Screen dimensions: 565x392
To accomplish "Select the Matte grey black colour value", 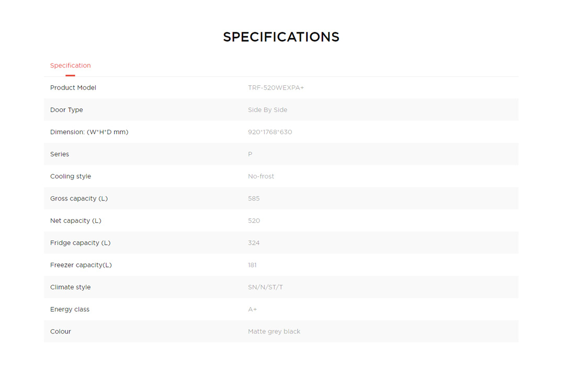I will [x=274, y=331].
